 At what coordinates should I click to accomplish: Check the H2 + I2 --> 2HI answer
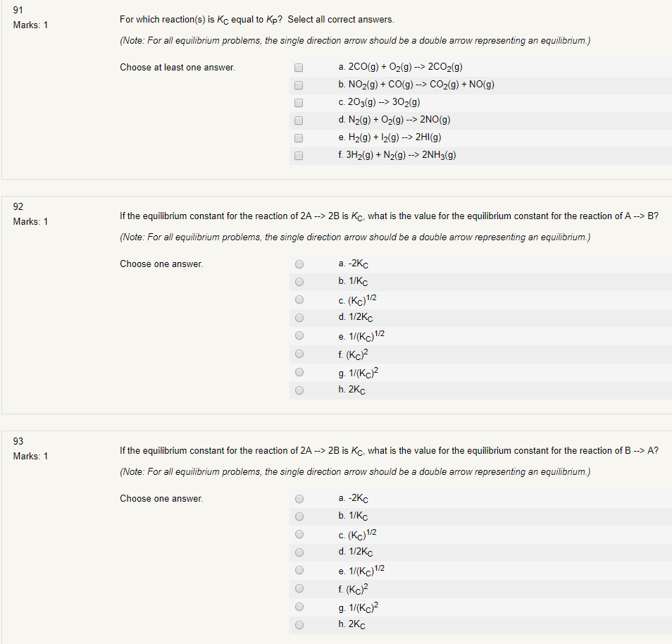[x=298, y=137]
